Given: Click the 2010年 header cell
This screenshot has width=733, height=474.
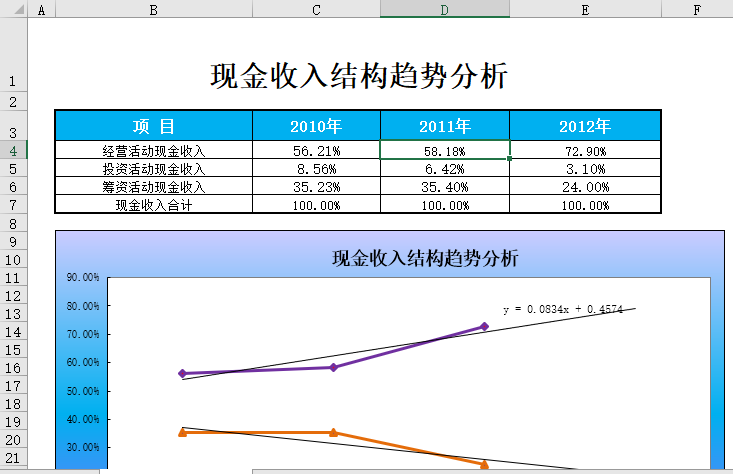Looking at the screenshot, I should pyautogui.click(x=316, y=126).
